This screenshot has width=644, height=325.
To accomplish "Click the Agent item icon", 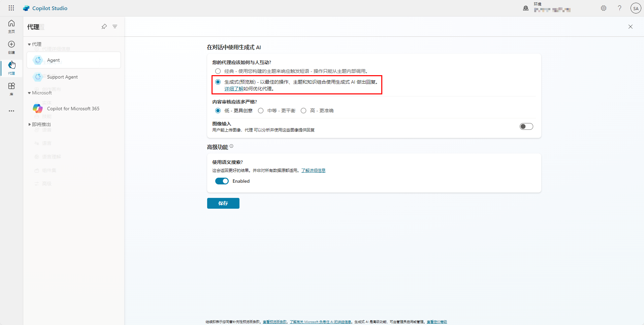I will [38, 60].
